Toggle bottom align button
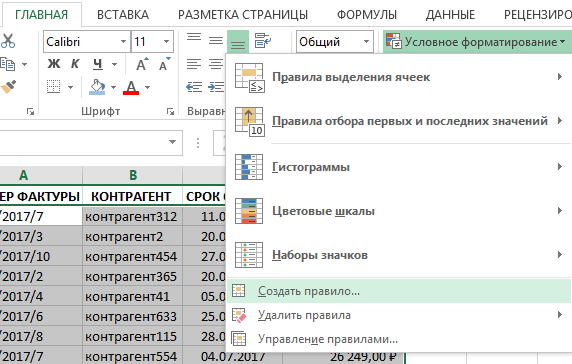Screen dimensions: 572x364 [238, 41]
